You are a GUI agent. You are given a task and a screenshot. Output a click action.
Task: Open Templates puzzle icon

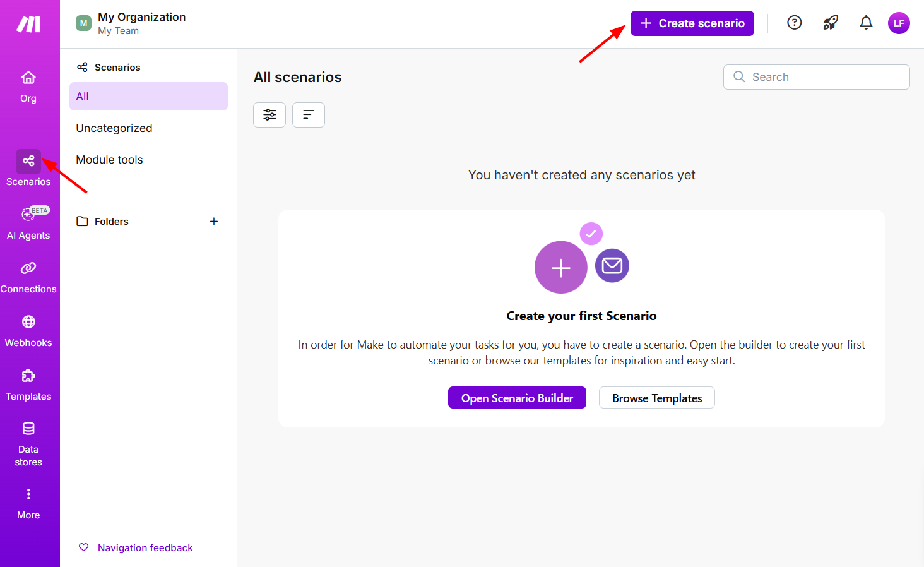point(28,376)
